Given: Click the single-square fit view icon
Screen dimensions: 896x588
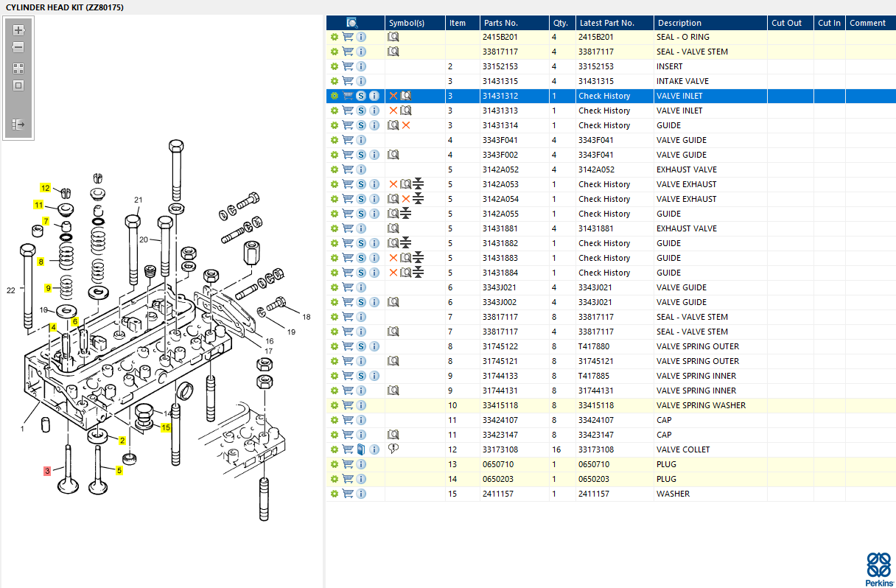Looking at the screenshot, I should 18,85.
